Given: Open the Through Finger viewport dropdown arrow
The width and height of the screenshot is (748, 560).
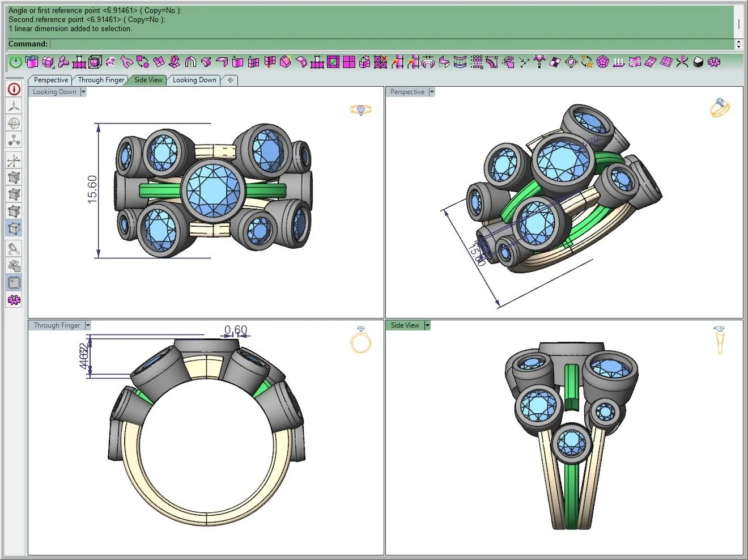Looking at the screenshot, I should click(x=87, y=325).
